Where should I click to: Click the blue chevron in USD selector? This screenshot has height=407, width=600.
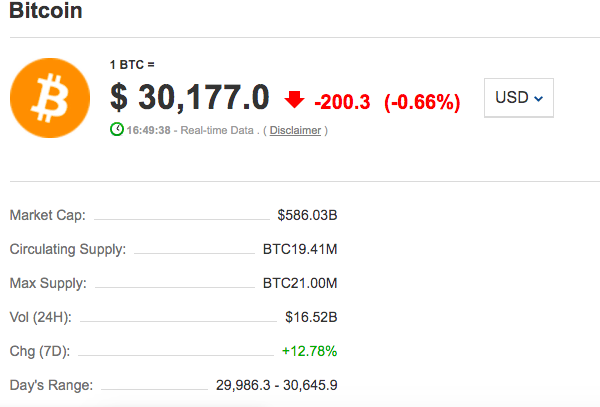click(538, 99)
